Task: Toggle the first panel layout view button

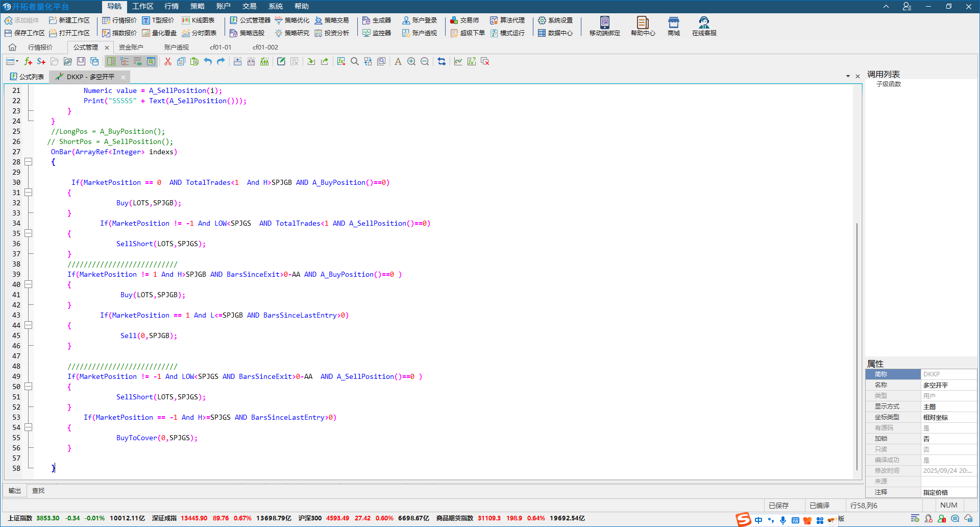Action: click(111, 61)
